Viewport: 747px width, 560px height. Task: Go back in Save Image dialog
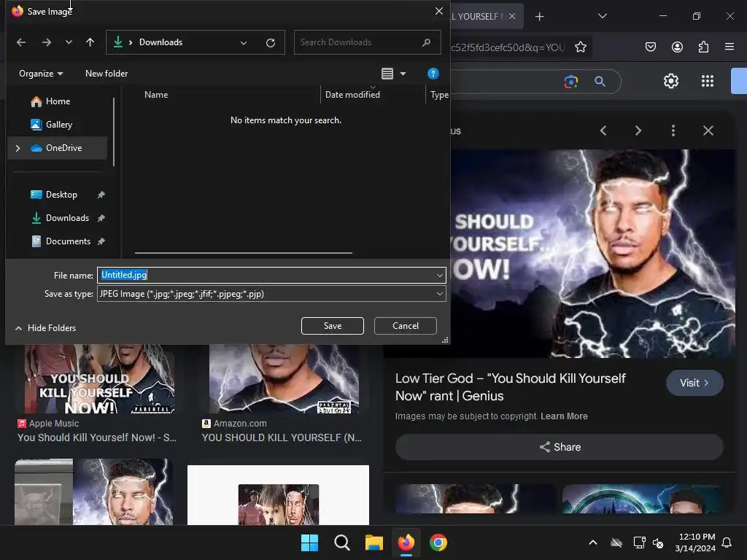click(x=21, y=42)
